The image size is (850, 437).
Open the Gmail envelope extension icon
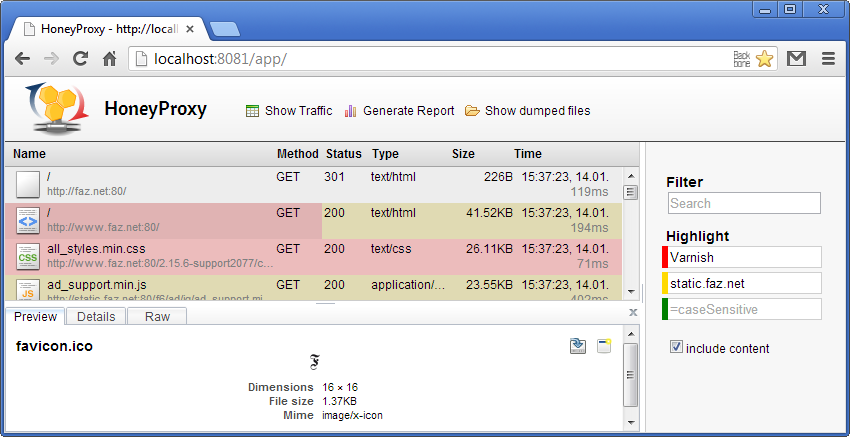[x=796, y=59]
